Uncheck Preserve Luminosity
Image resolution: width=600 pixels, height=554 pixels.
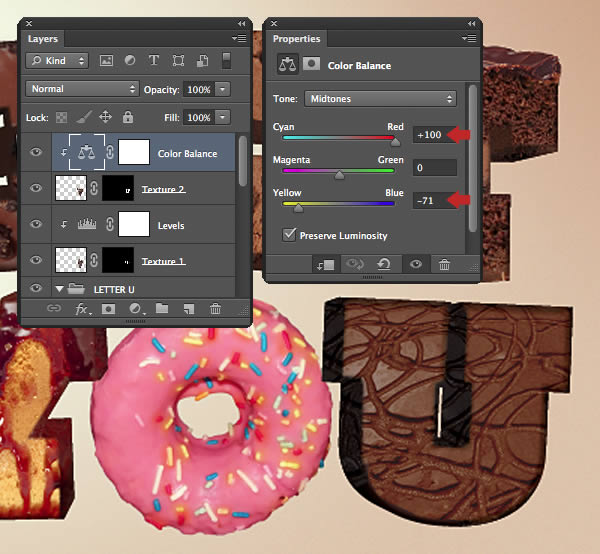coord(289,235)
